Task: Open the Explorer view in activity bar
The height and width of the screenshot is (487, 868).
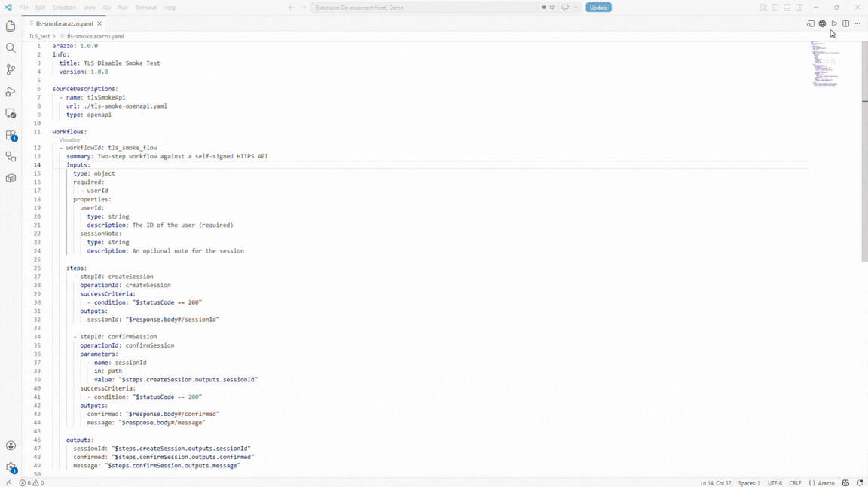Action: tap(11, 26)
